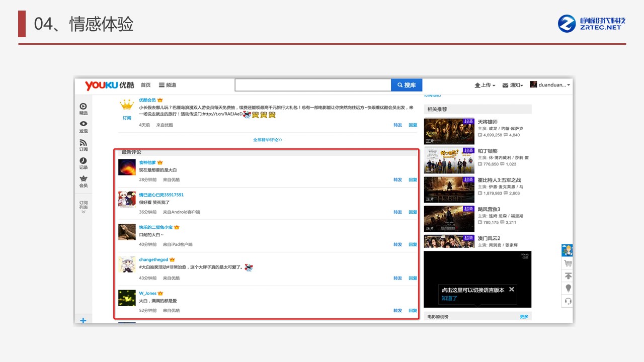The width and height of the screenshot is (644, 362).
Task: Open the 记录 history clock icon
Action: click(83, 161)
